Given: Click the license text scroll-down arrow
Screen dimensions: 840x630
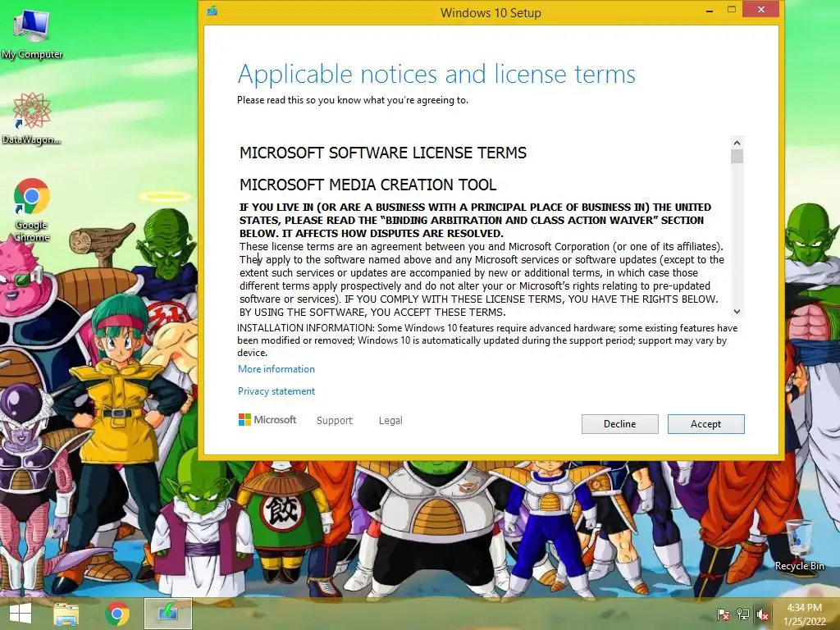Looking at the screenshot, I should [737, 311].
